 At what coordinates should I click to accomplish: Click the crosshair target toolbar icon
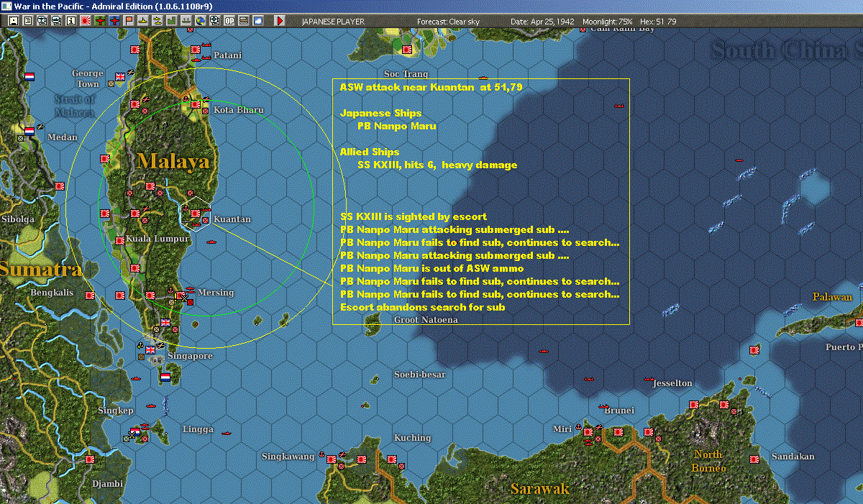[214, 21]
